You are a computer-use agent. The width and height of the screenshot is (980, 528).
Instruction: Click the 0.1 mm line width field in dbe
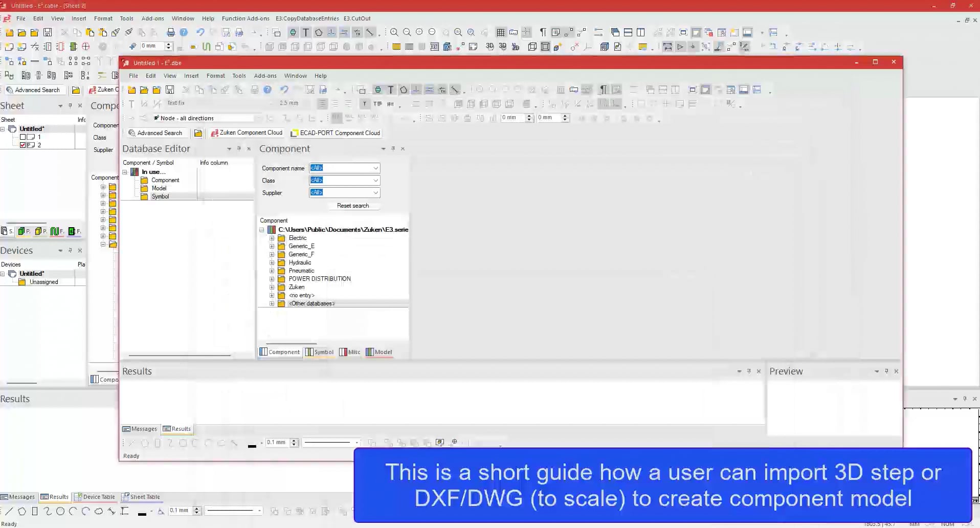point(277,443)
